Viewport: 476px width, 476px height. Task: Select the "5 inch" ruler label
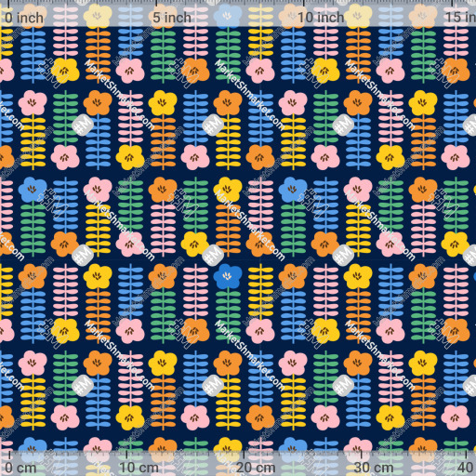(x=172, y=18)
